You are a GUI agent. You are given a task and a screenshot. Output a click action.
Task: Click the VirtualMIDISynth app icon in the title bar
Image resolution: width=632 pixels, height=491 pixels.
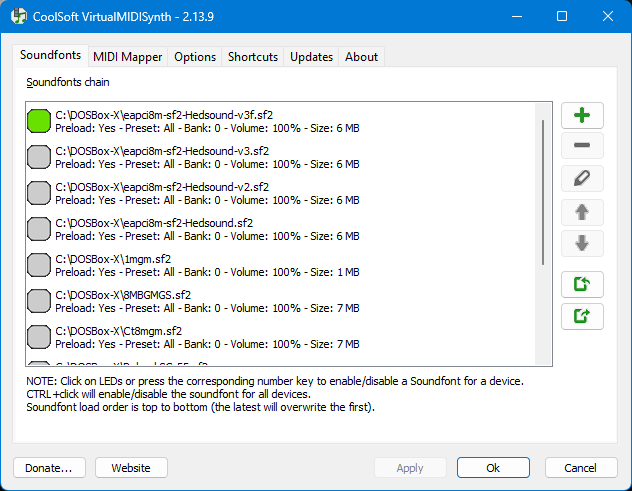[x=19, y=16]
